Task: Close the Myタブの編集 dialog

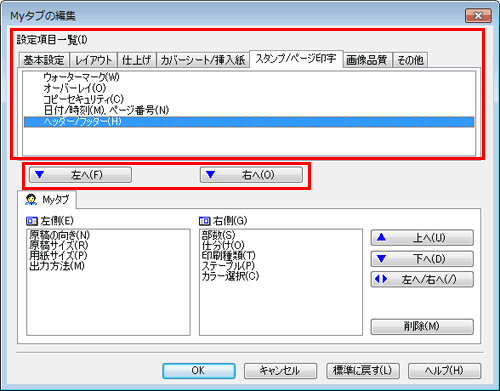Action: (x=478, y=16)
